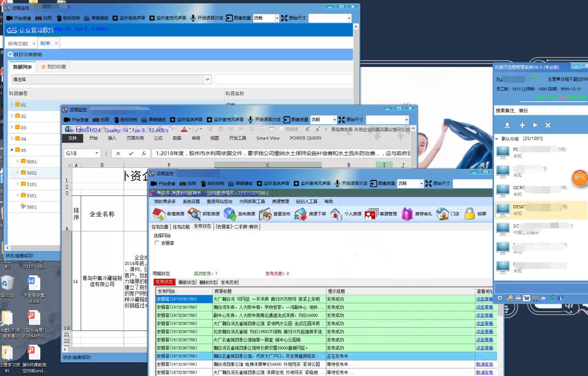The image size is (588, 376).
Task: Select the 房源下架 toolbar icon
Action: [301, 214]
